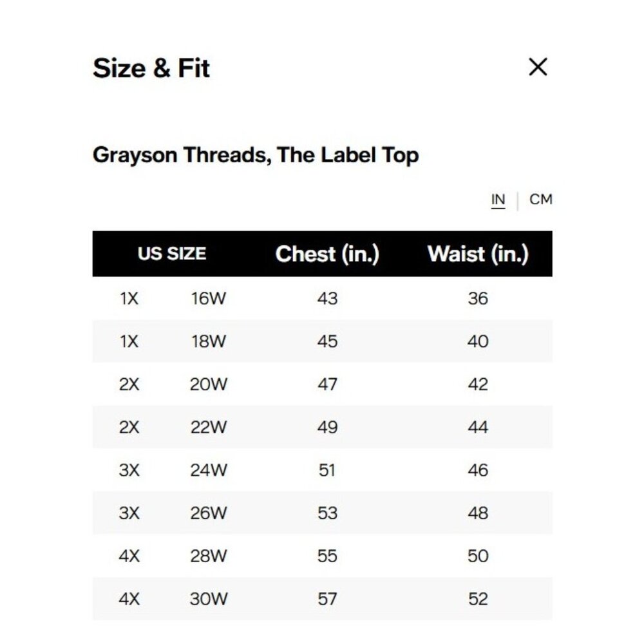Click the 20W size cell

tap(209, 384)
